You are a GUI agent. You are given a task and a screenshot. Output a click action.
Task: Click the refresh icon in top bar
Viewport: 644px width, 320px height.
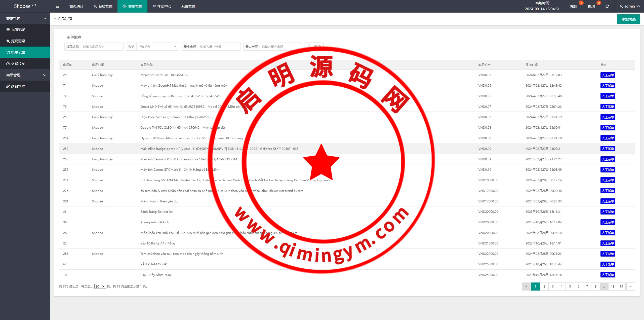(607, 6)
